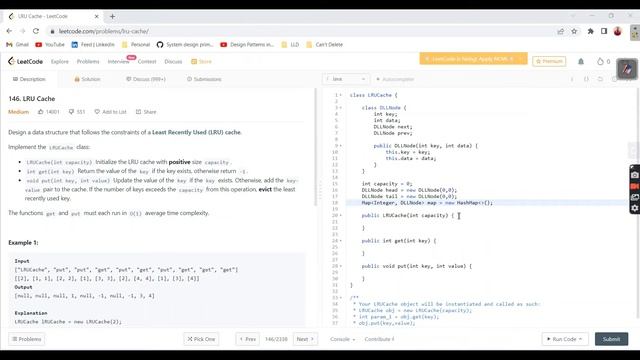Open the Run Code dropdown arrow

580,339
